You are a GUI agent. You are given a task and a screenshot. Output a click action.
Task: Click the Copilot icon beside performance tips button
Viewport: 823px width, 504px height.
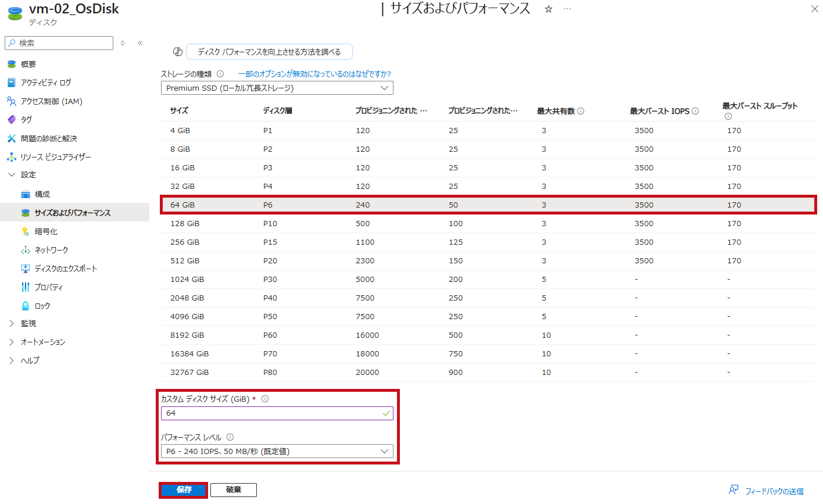178,52
